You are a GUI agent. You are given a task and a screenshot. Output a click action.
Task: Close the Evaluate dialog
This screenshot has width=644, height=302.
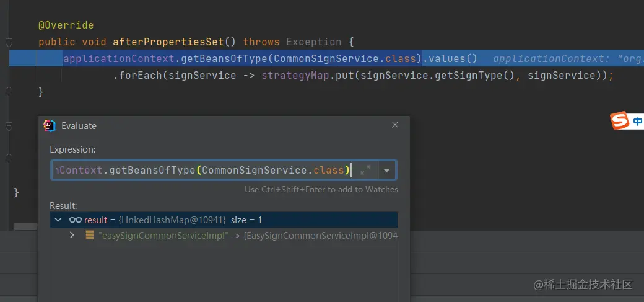point(395,125)
